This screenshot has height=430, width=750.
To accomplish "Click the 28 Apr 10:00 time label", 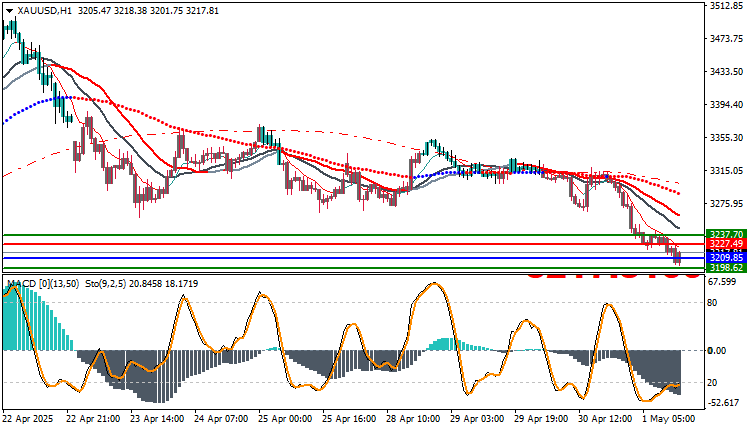I will pyautogui.click(x=413, y=419).
